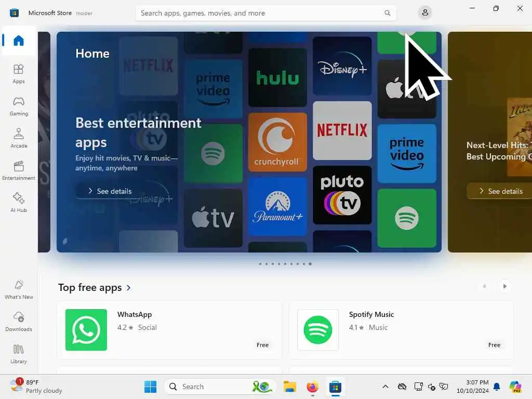Open the Apps section in sidebar
This screenshot has width=532, height=399.
pyautogui.click(x=19, y=74)
